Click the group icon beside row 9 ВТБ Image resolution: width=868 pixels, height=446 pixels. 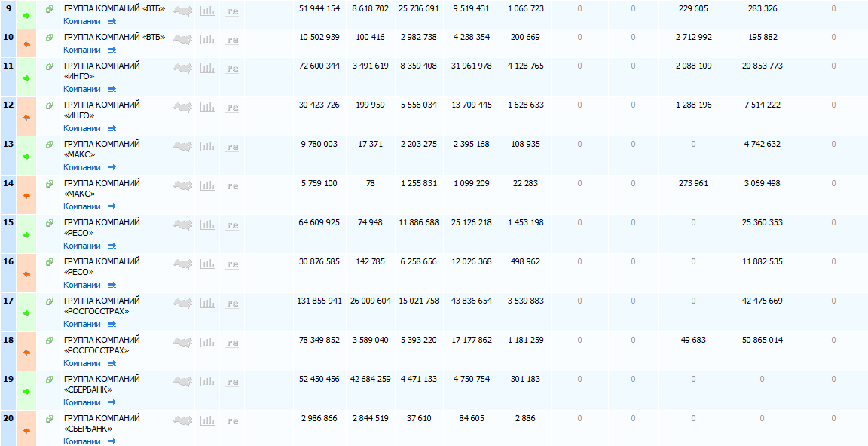point(50,9)
